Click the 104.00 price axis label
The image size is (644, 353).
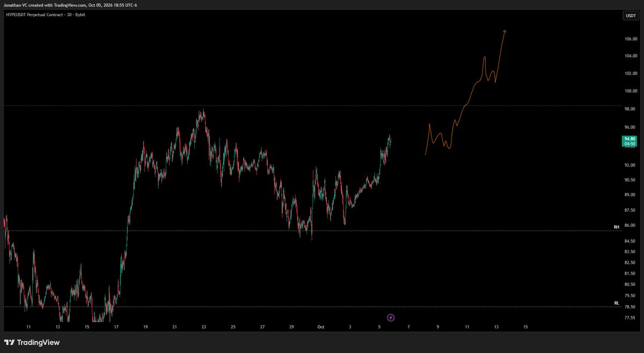[x=631, y=56]
